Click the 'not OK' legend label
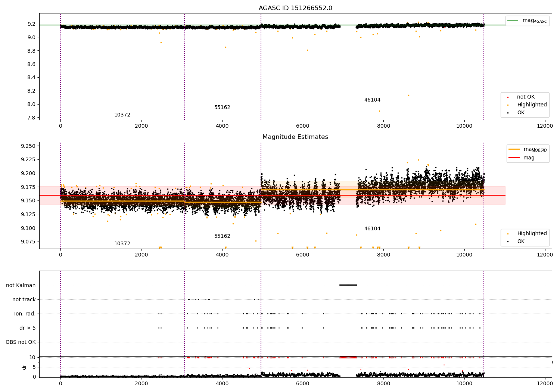The image size is (560, 392). [x=526, y=97]
